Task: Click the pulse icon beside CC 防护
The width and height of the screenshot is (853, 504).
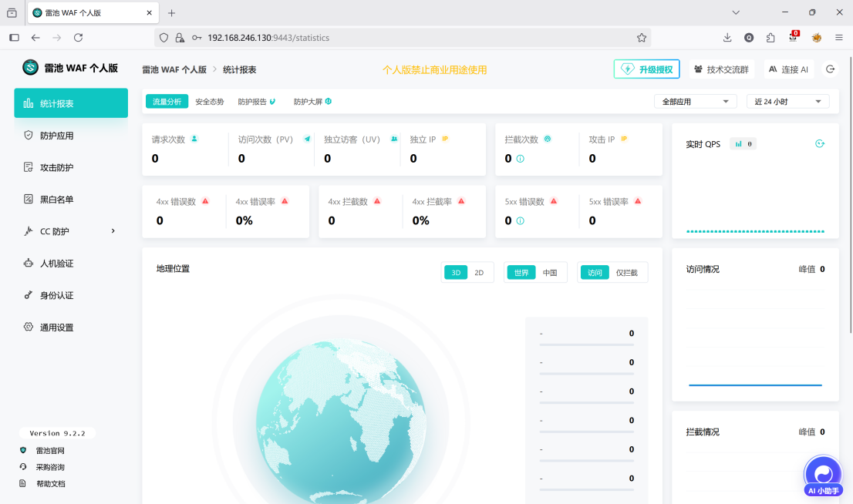Action: pyautogui.click(x=29, y=231)
